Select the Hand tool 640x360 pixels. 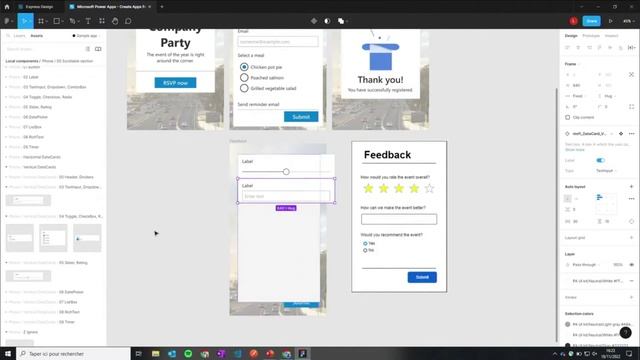[115, 21]
